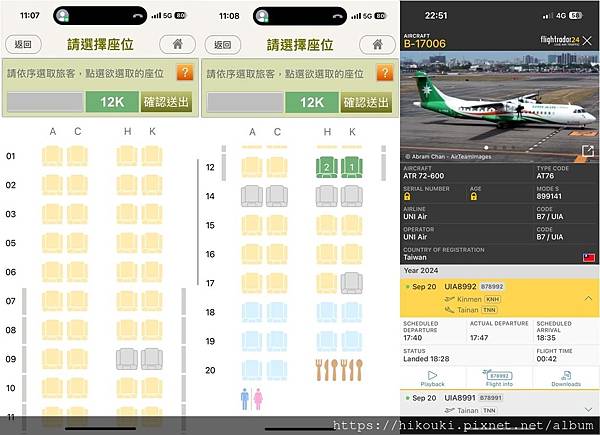Open Flight info for UIA8992
Viewport: 600px width, 435px height.
click(499, 378)
